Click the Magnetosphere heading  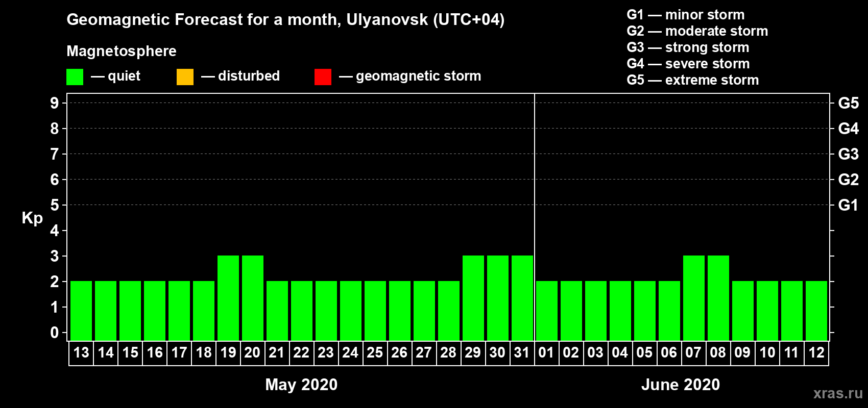(122, 51)
